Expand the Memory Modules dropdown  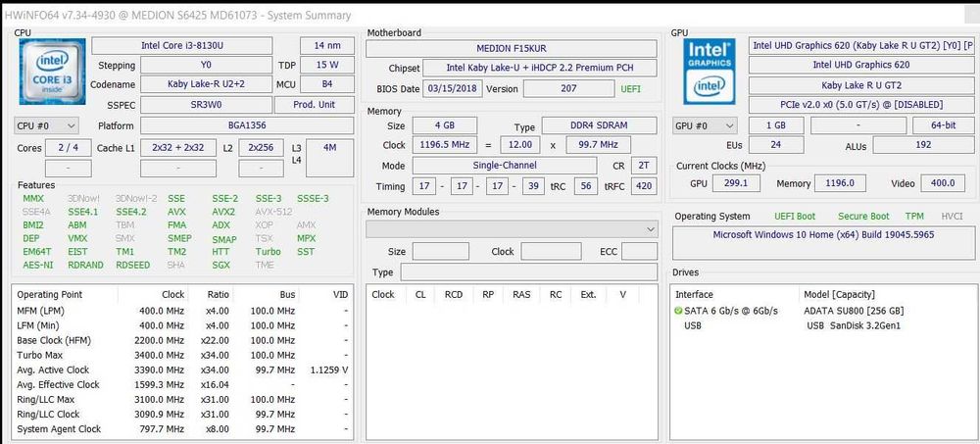click(512, 229)
